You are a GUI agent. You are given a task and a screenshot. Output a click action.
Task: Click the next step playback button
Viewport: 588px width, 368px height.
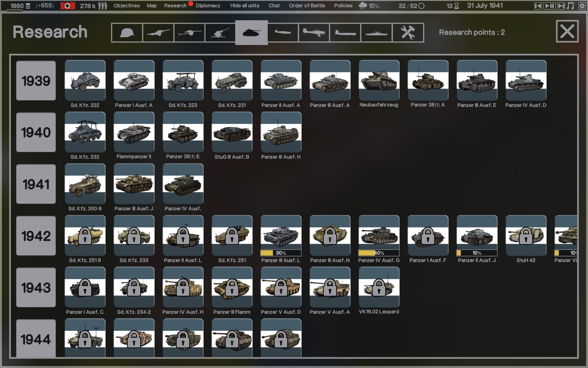561,6
